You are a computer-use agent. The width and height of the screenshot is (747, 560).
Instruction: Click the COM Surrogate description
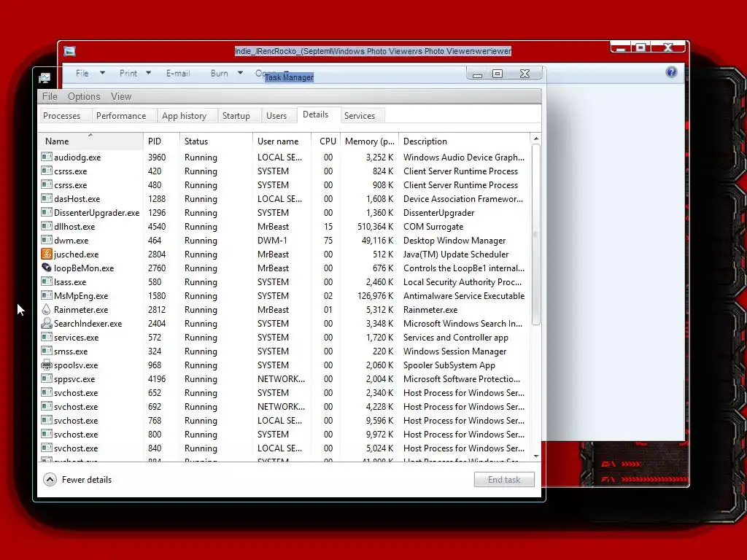433,227
